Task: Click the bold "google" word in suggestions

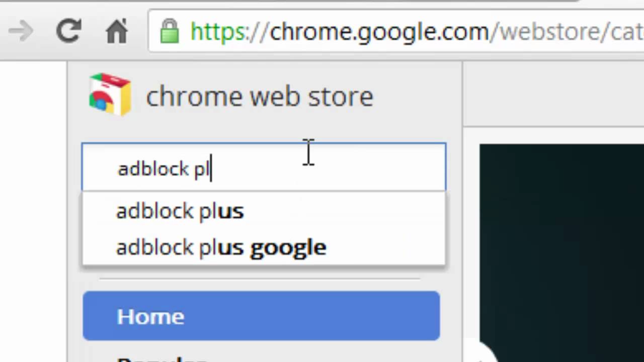Action: tap(288, 247)
